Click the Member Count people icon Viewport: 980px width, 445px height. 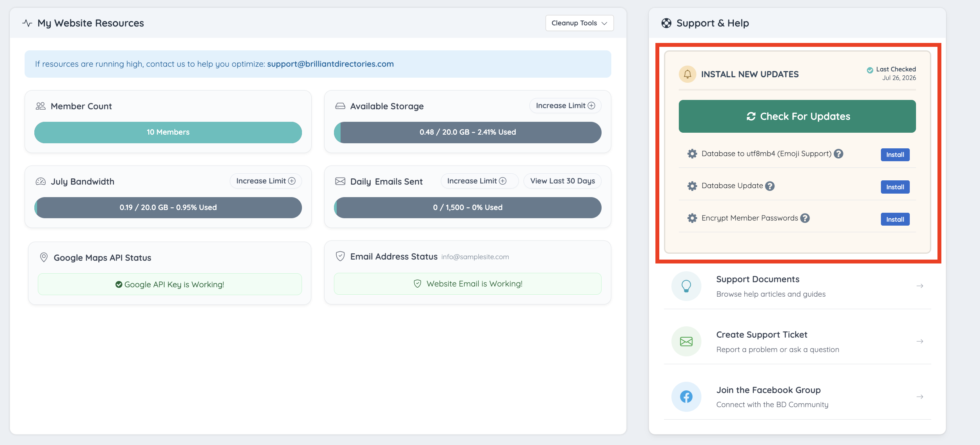click(x=41, y=106)
